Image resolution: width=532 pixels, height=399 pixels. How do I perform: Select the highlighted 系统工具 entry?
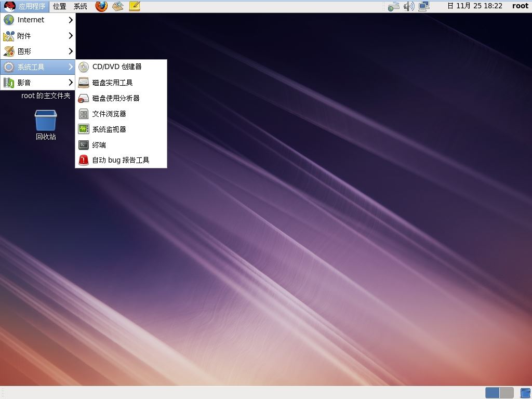37,67
